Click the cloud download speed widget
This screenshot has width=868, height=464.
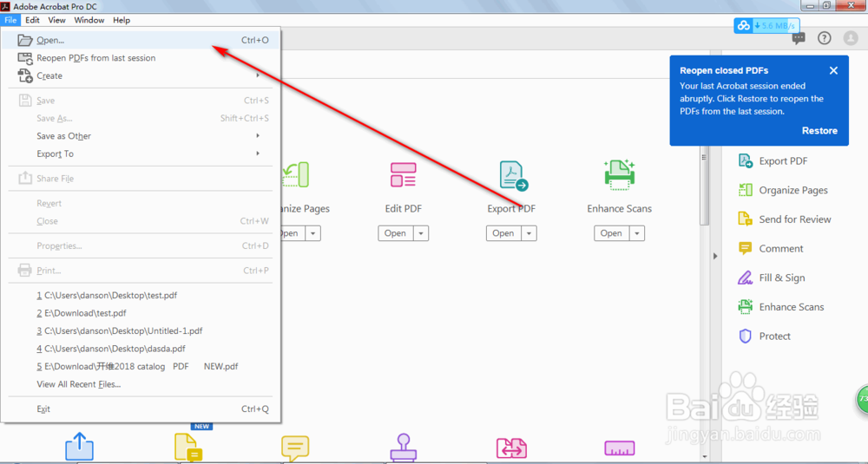click(x=766, y=25)
